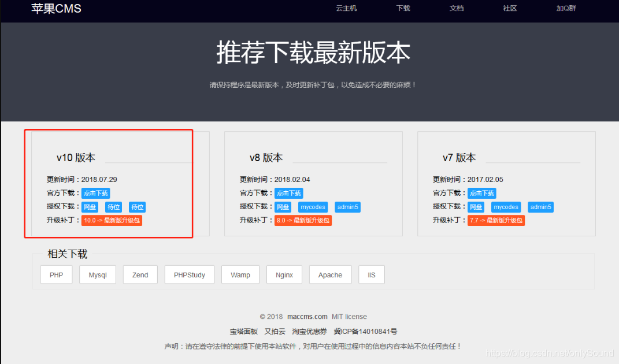The image size is (619, 364).
Task: Click the 苹果CMS logo
Action: 55,9
